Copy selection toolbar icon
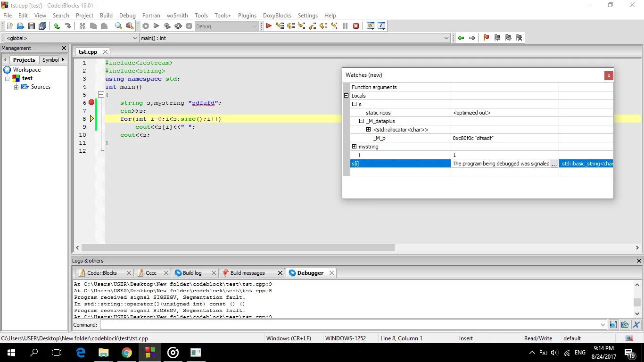Image resolution: width=644 pixels, height=362 pixels. coord(93,26)
